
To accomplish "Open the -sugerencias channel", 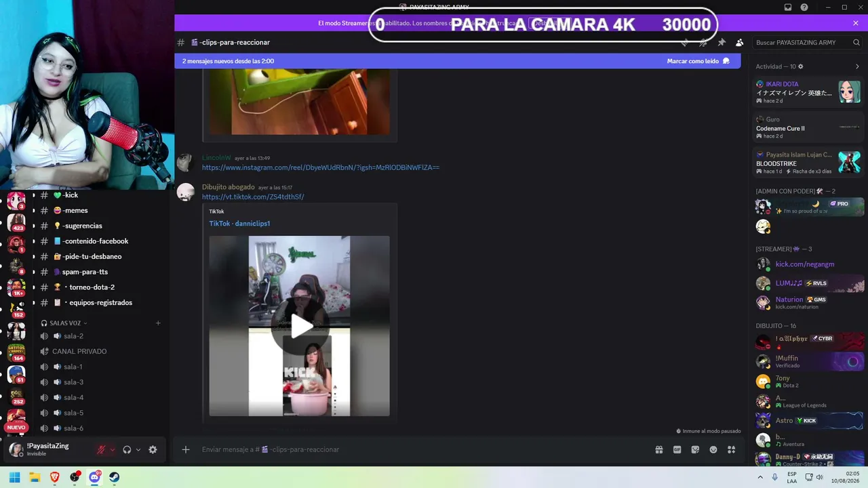I will (102, 226).
